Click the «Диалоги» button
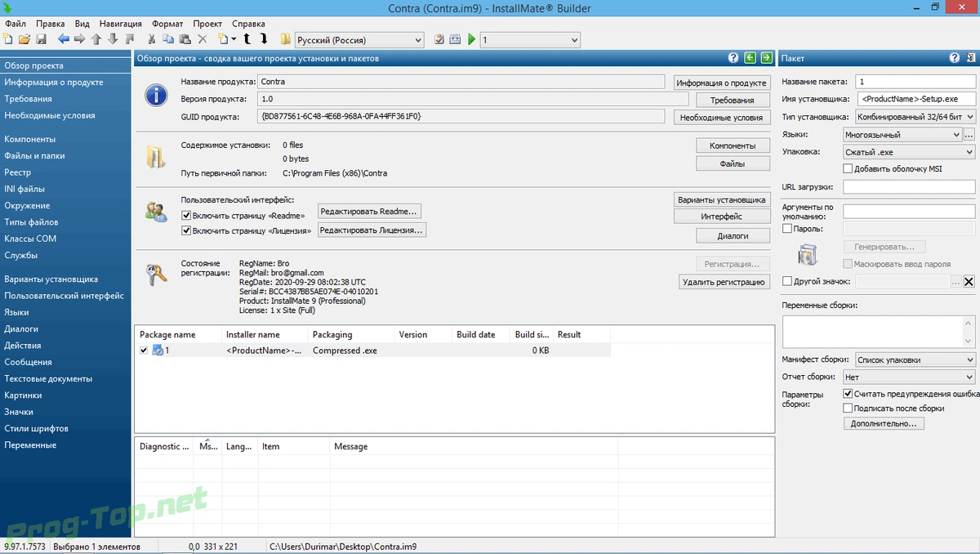This screenshot has width=980, height=554. coord(733,235)
